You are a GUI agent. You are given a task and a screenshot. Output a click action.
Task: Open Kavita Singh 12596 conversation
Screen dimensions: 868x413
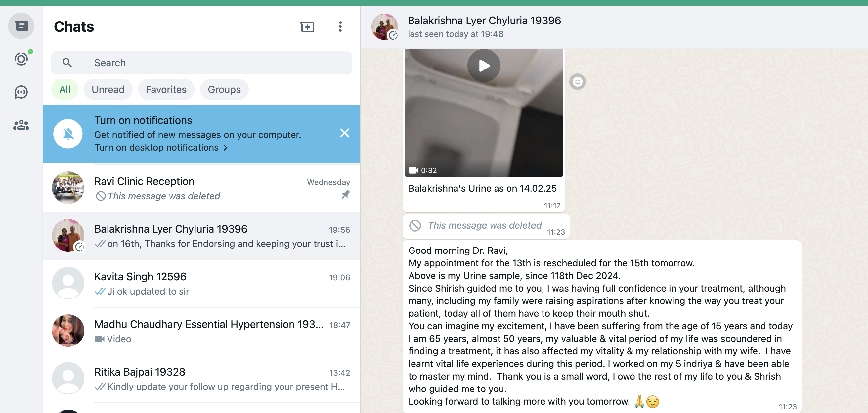[201, 283]
